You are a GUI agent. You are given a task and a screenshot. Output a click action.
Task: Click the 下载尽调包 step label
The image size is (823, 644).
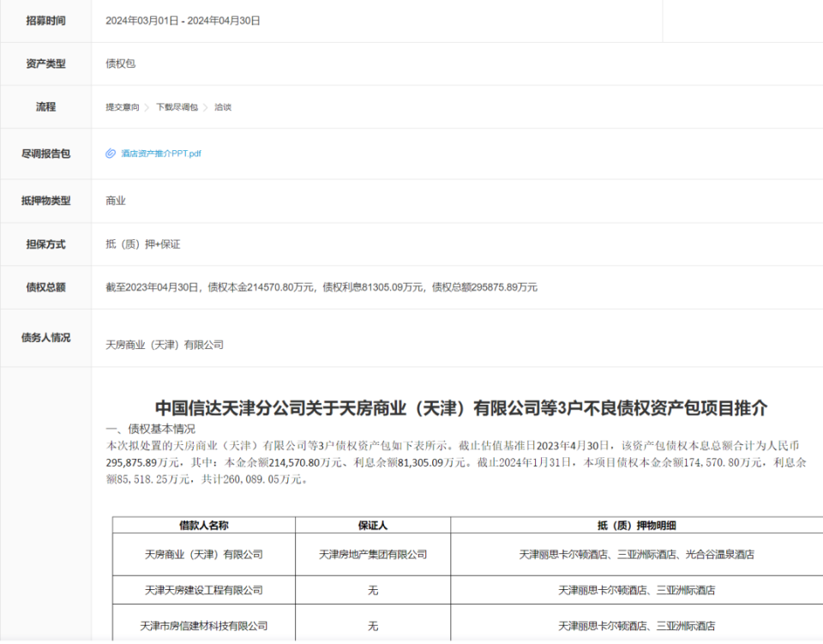178,107
